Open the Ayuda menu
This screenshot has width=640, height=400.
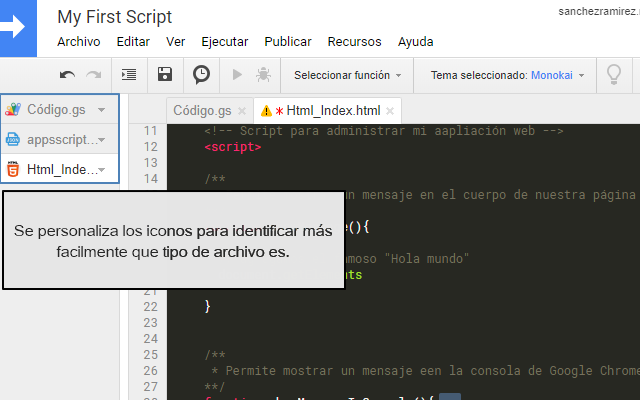416,42
